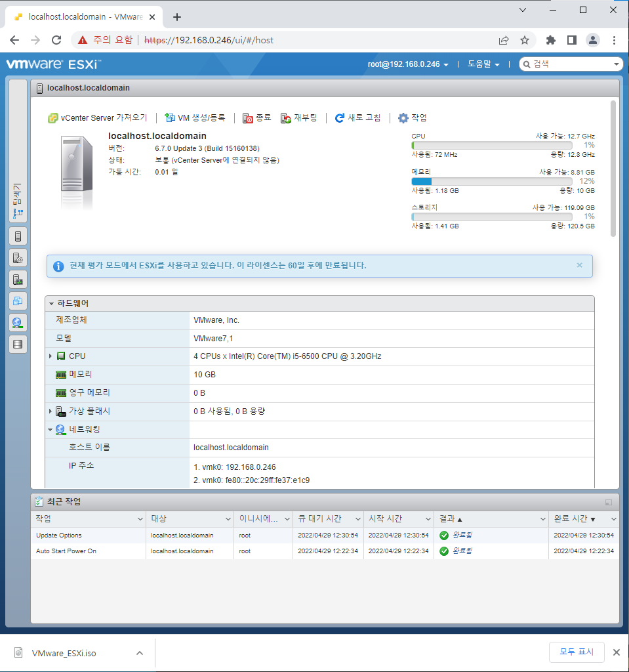Open the browser three-dot menu
This screenshot has width=629, height=672.
tap(614, 40)
